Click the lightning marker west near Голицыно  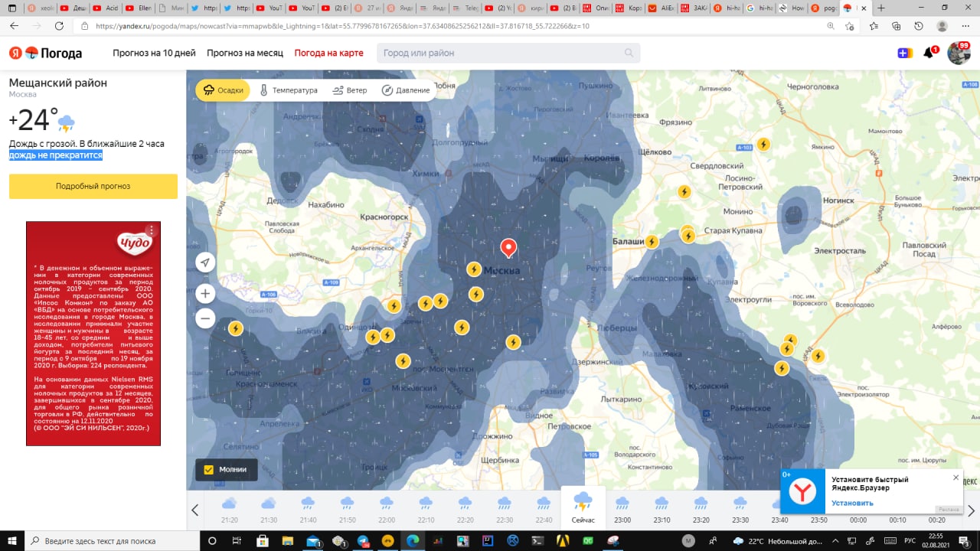pyautogui.click(x=235, y=328)
